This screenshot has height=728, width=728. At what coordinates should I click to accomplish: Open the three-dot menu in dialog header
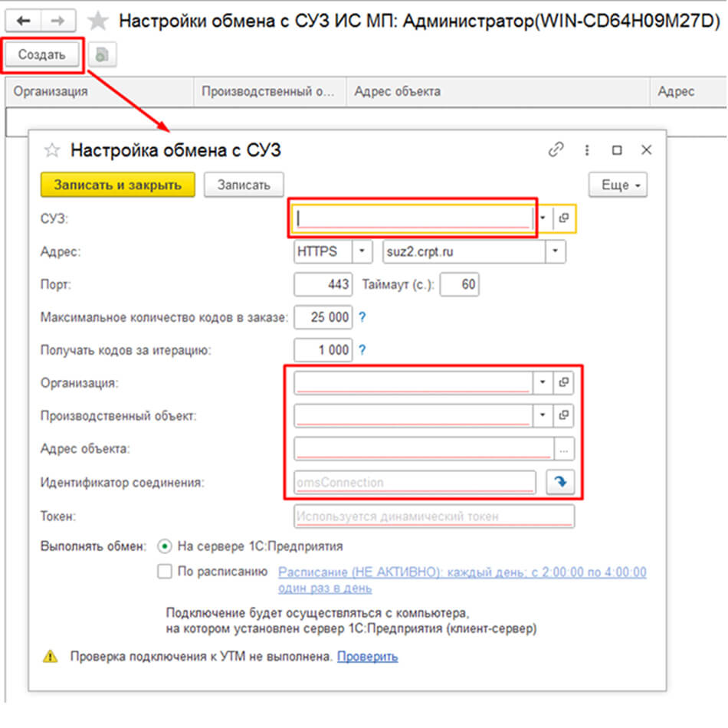point(587,150)
